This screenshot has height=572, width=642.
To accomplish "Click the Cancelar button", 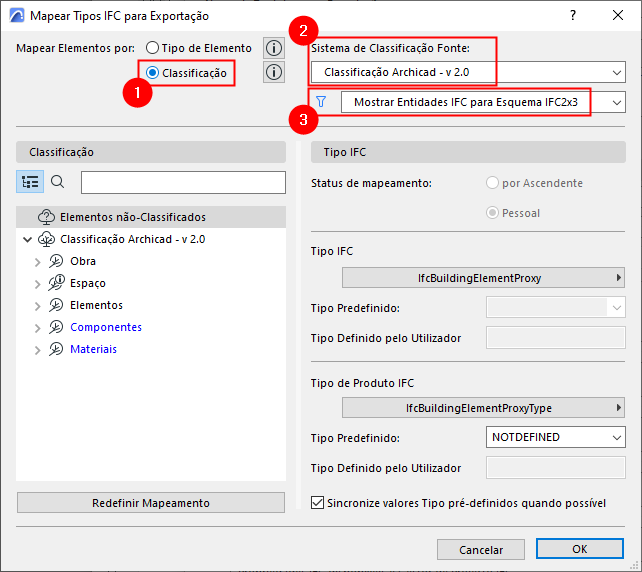I will pos(481,549).
